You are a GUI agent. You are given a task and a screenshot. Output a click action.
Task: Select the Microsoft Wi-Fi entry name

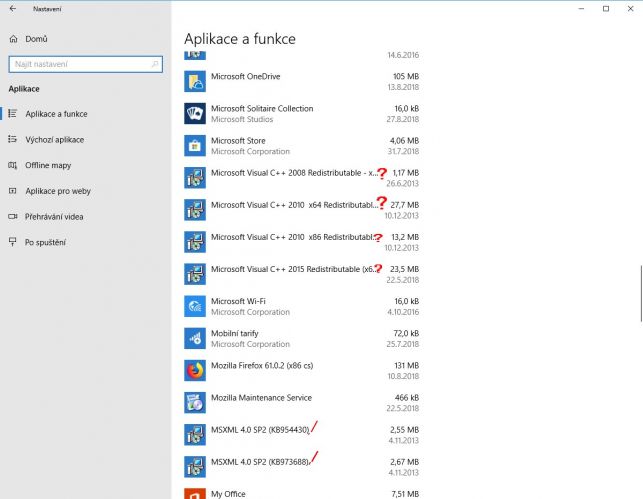coord(238,301)
